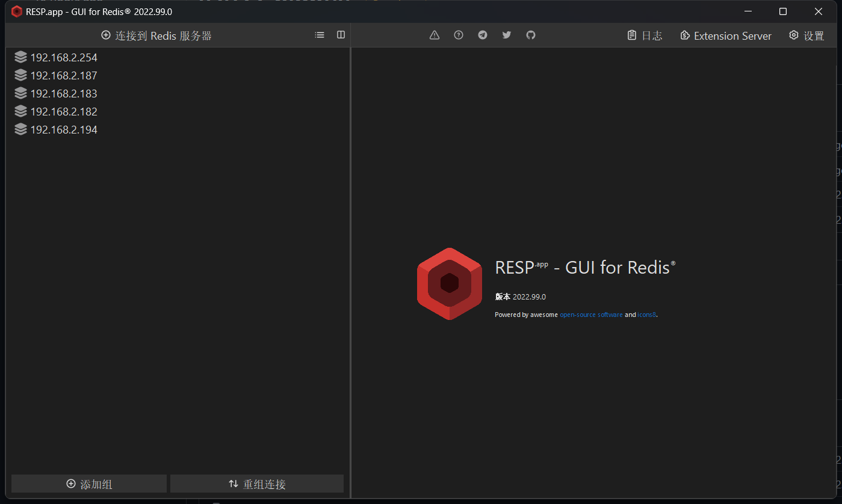Viewport: 842px width, 504px height.
Task: Open the 日志 log panel
Action: coord(645,36)
